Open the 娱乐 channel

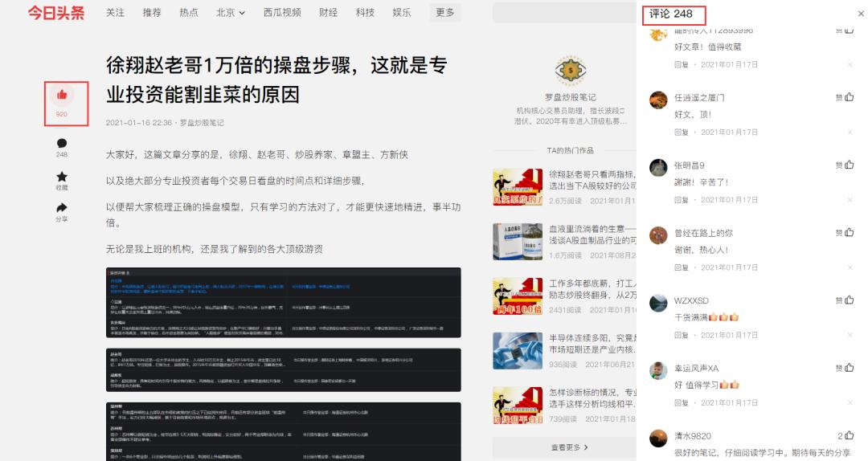[402, 12]
